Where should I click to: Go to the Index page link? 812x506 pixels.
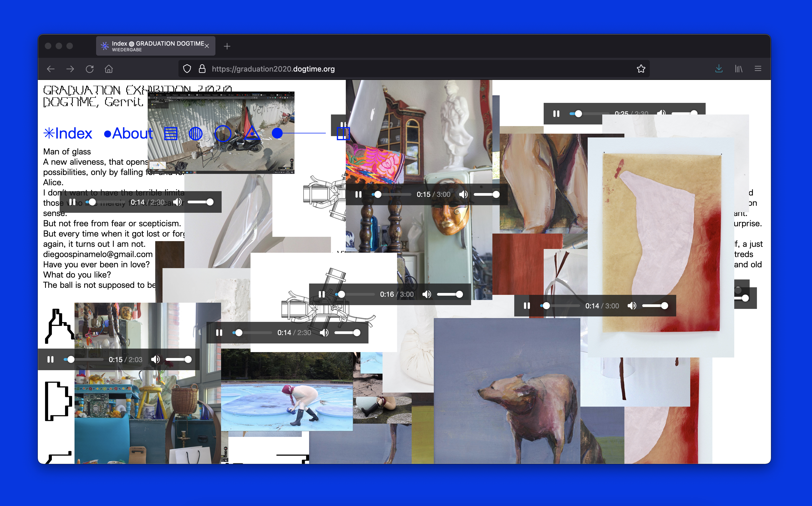(68, 134)
